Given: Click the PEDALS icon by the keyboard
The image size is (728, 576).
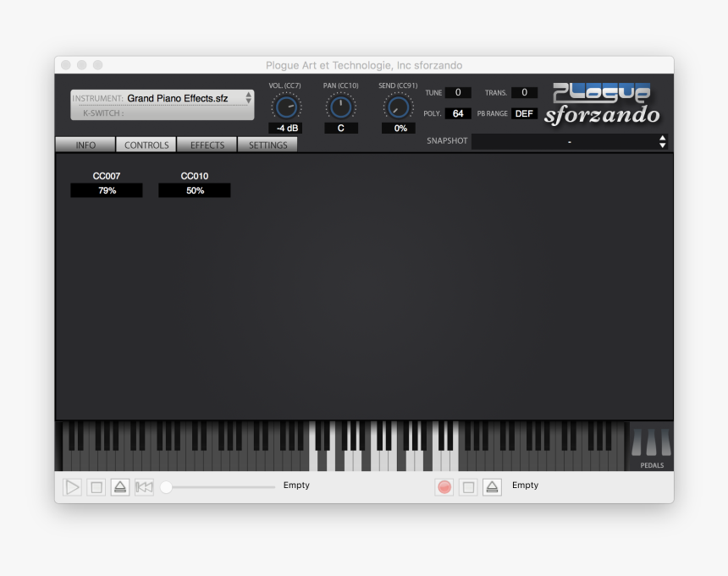Looking at the screenshot, I should coord(651,447).
